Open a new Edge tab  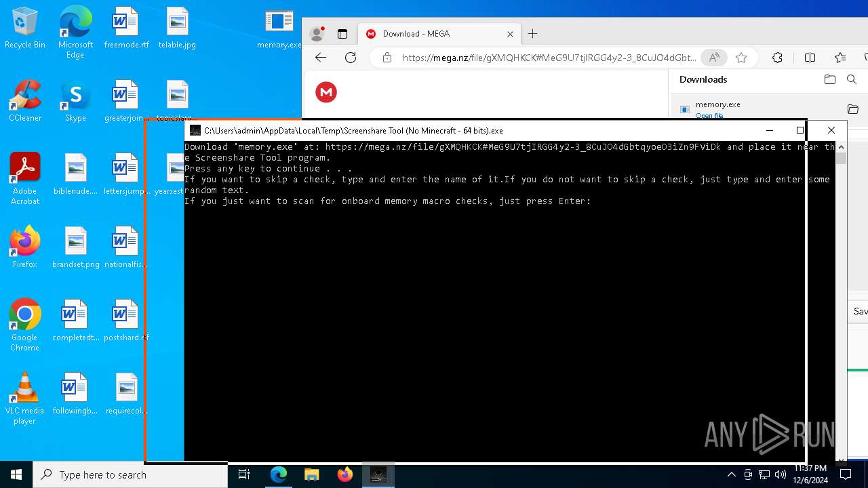pyautogui.click(x=533, y=34)
